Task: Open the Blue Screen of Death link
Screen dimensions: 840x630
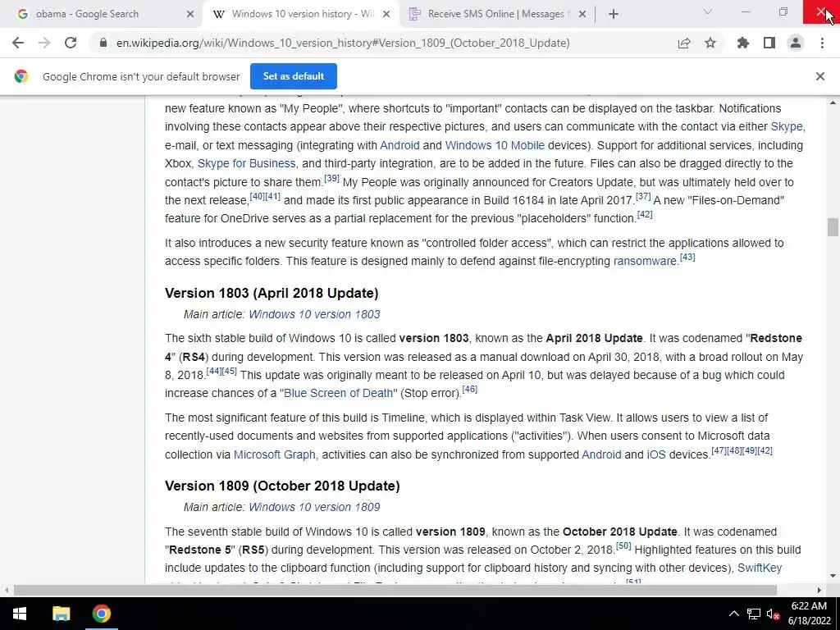Action: [x=338, y=393]
